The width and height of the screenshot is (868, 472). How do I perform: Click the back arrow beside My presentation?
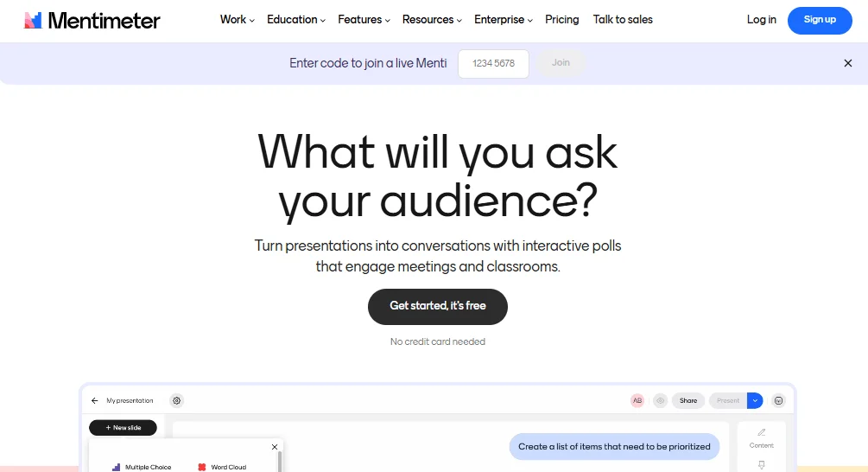click(x=95, y=400)
